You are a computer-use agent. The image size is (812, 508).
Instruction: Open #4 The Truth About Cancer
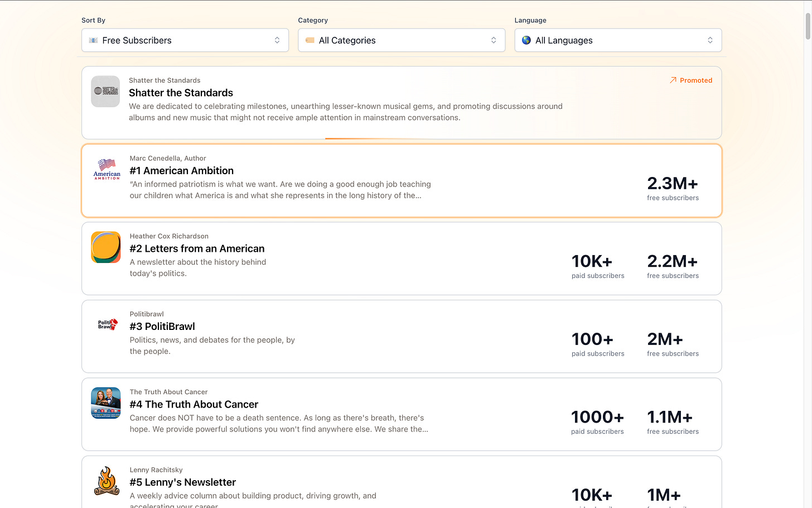point(194,404)
